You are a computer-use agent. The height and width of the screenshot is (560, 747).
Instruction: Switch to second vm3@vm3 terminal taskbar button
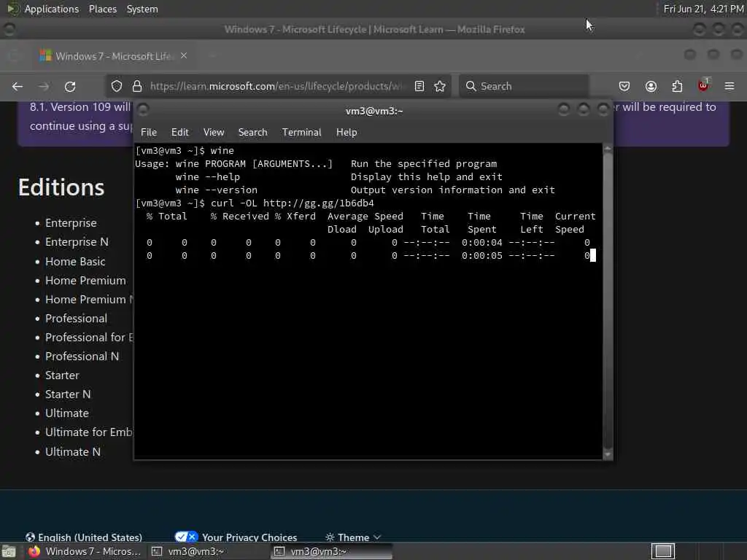point(332,551)
